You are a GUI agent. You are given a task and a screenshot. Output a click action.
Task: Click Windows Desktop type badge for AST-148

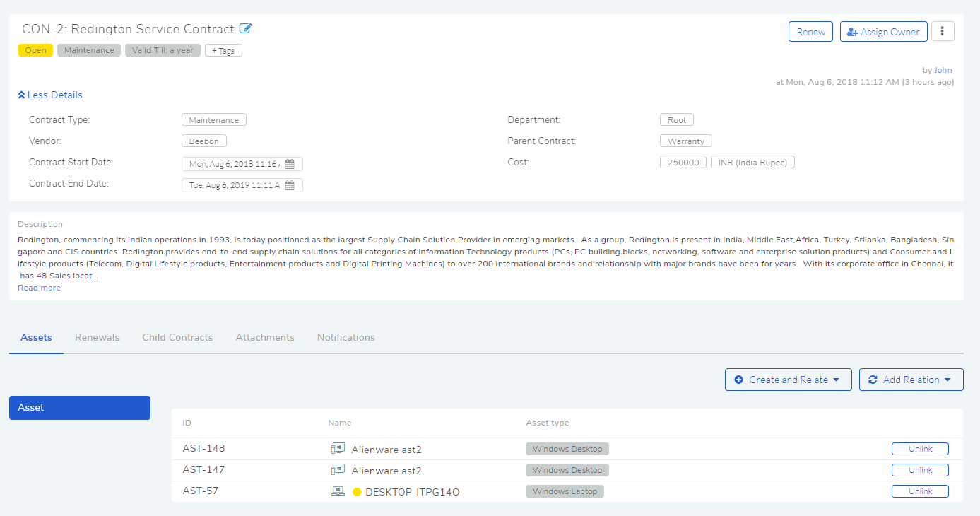[567, 449]
